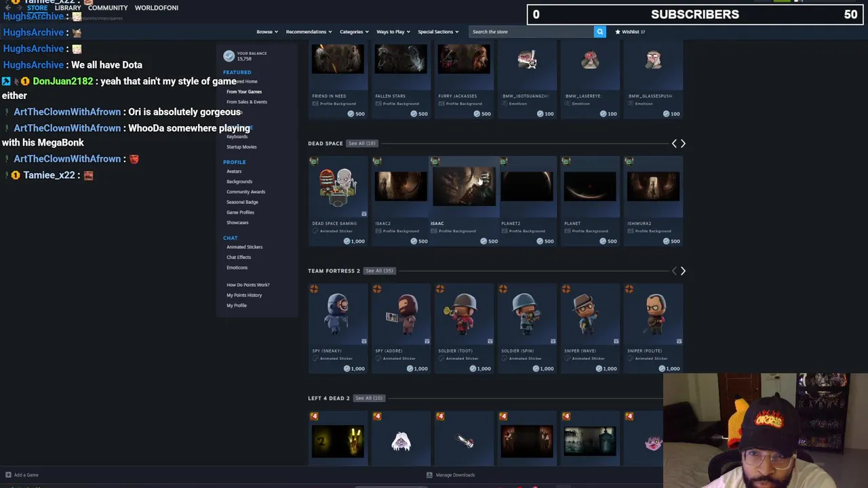Image resolution: width=868 pixels, height=488 pixels.
Task: Open Chat Effects in sidebar
Action: click(x=239, y=257)
